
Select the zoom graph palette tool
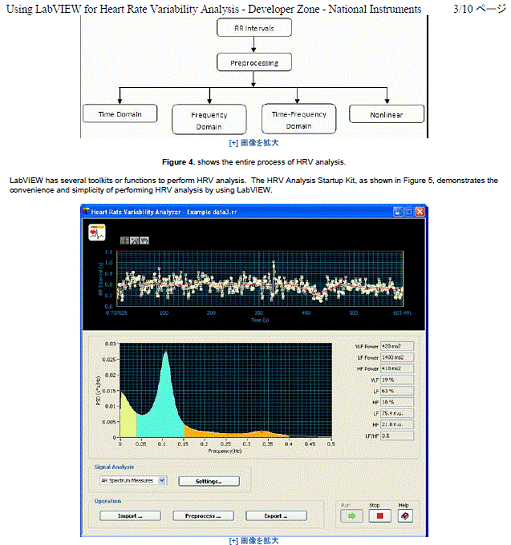[134, 241]
